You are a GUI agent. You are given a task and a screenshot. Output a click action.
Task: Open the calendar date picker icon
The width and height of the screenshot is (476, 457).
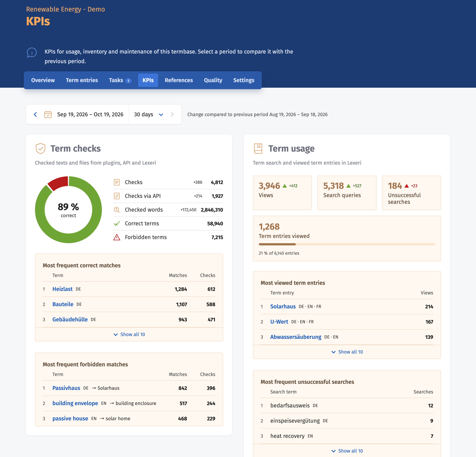48,114
